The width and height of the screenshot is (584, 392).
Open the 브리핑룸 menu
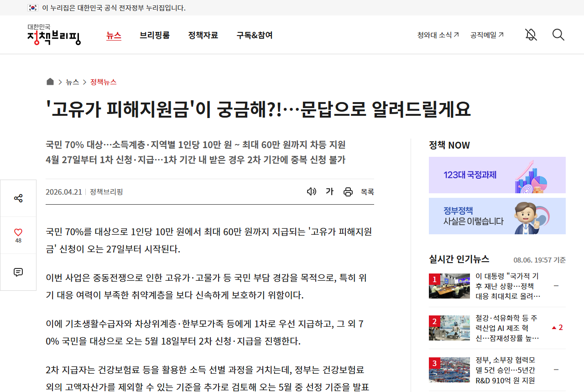(x=155, y=35)
